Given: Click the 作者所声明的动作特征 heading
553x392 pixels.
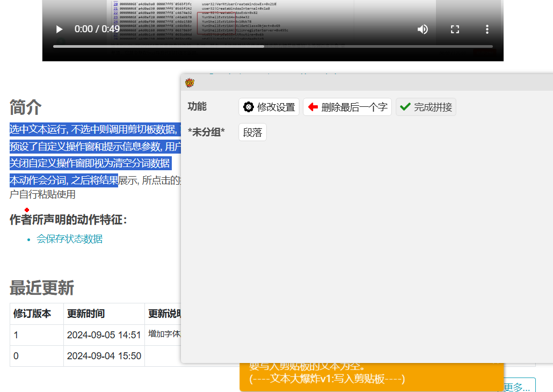Looking at the screenshot, I should pos(68,220).
